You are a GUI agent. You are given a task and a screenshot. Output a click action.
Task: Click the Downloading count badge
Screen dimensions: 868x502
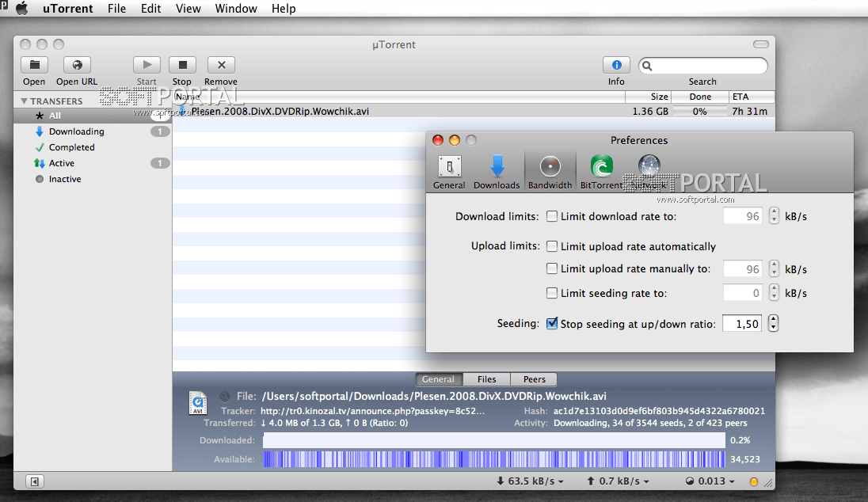[x=160, y=131]
